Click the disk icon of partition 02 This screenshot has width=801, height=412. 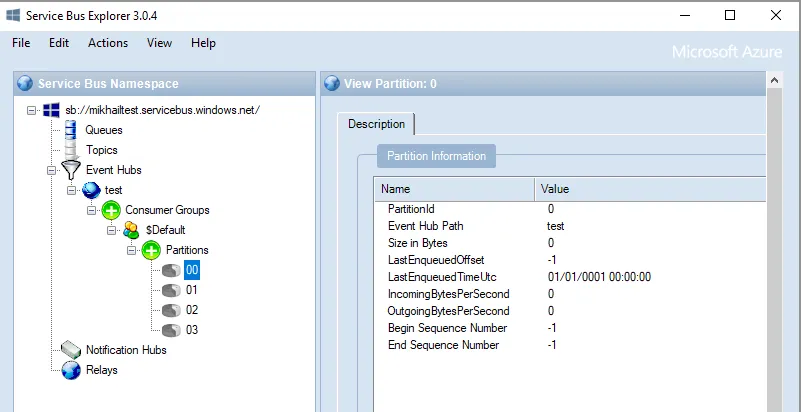[x=172, y=310]
